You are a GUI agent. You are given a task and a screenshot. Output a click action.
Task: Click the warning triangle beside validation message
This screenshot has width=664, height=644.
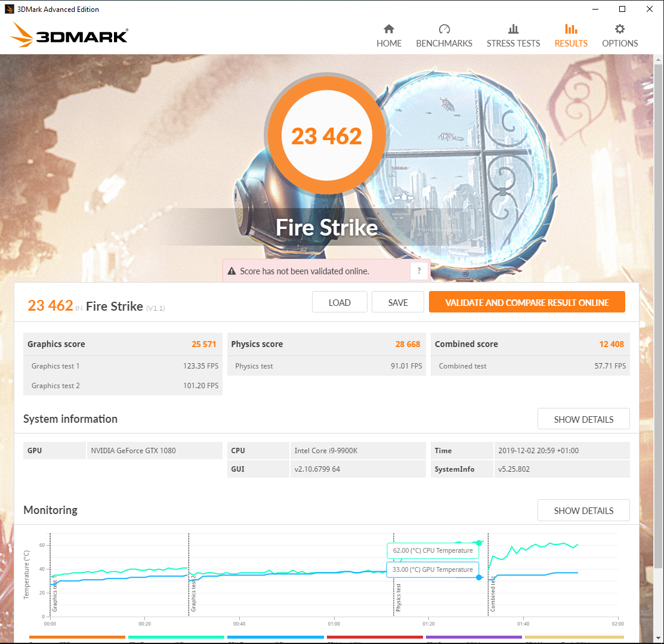[231, 271]
